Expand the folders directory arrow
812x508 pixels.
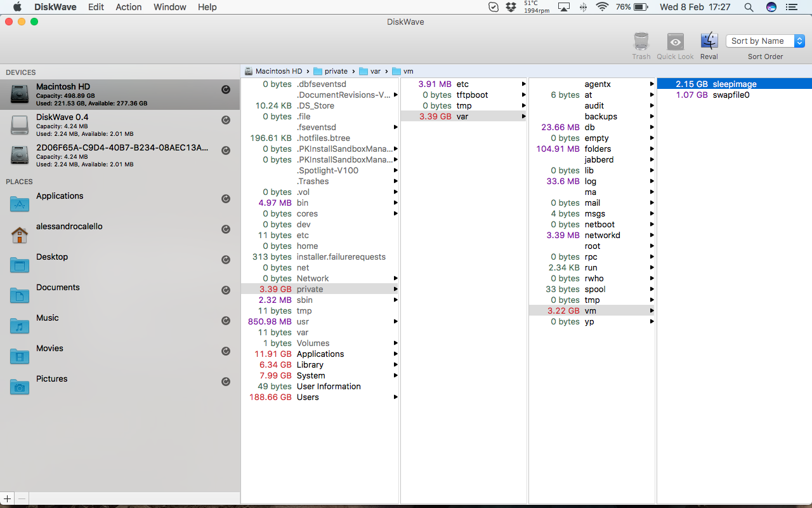652,149
